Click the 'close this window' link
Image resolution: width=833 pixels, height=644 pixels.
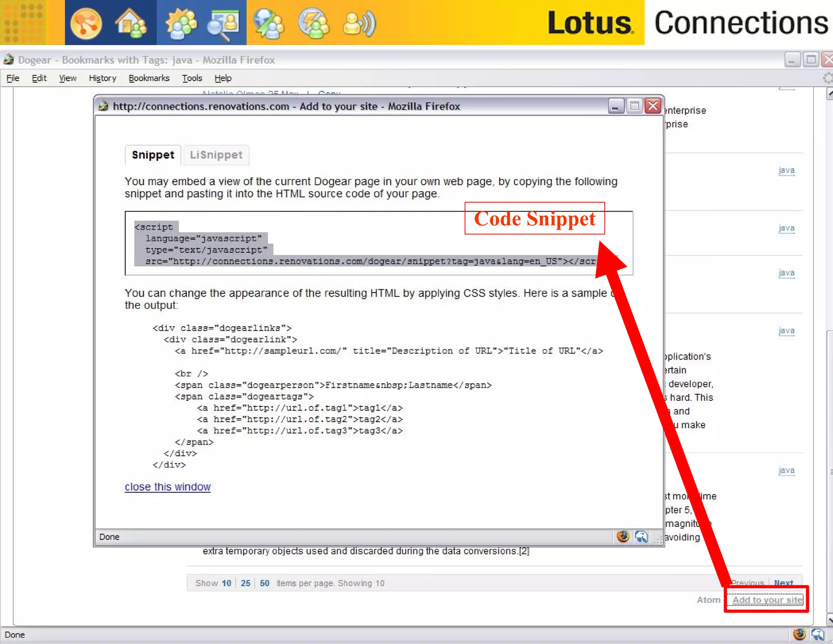[x=168, y=487]
